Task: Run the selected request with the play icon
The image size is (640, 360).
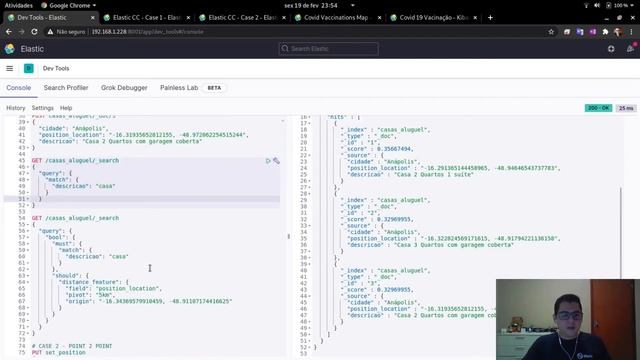Action: click(268, 161)
